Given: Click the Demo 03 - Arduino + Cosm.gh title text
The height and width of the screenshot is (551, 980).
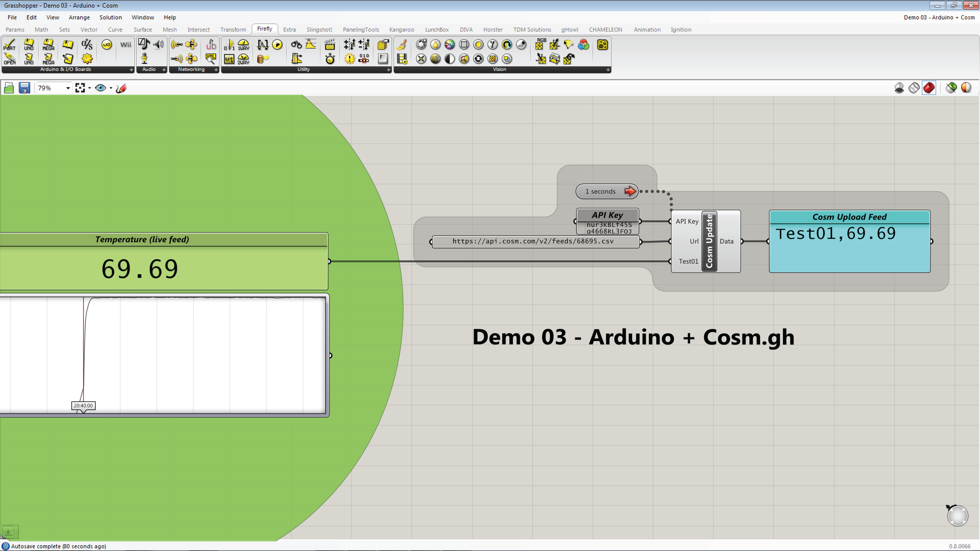Looking at the screenshot, I should (x=633, y=337).
